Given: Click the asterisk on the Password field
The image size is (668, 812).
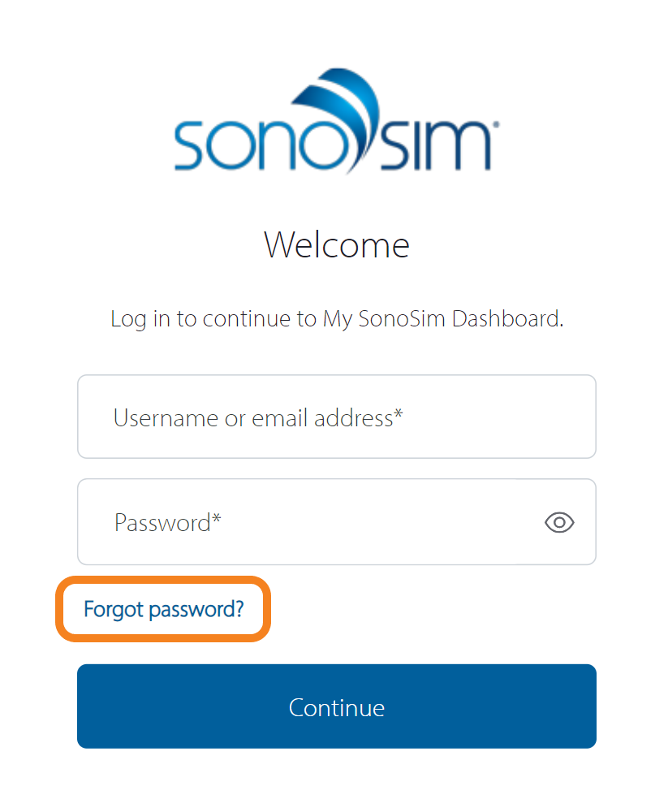Looking at the screenshot, I should pyautogui.click(x=217, y=517).
